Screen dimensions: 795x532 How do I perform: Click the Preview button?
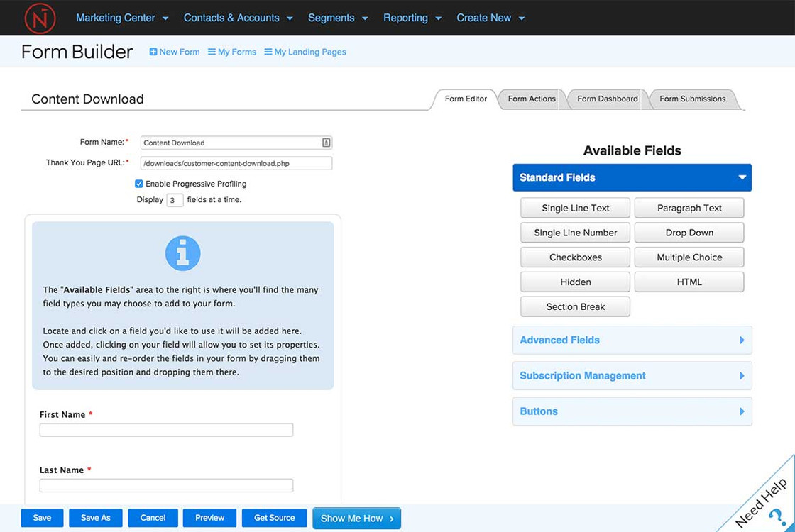tap(209, 518)
